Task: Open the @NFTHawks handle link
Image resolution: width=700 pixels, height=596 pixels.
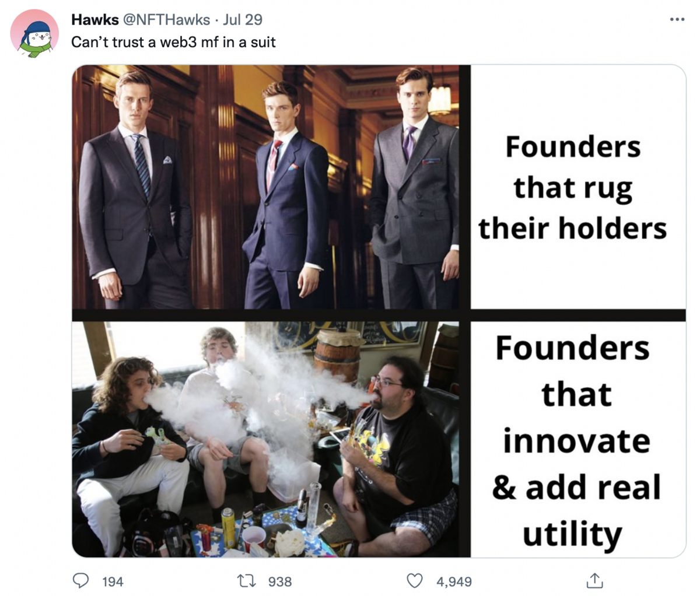Action: click(x=164, y=19)
